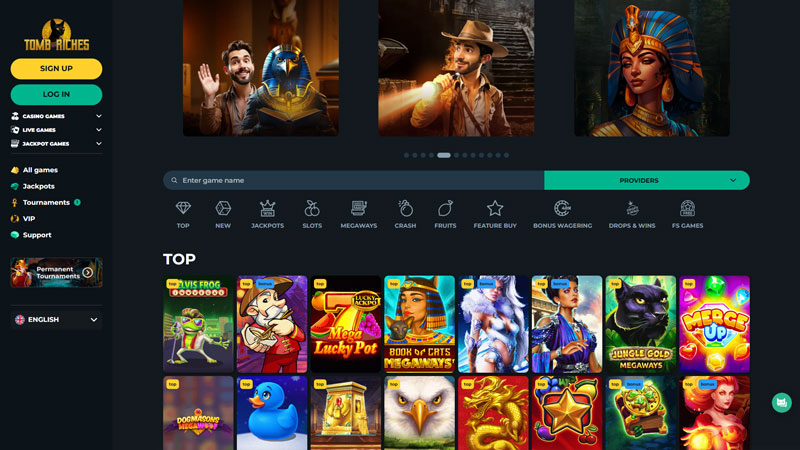Image resolution: width=800 pixels, height=450 pixels.
Task: Open the English language selector
Action: pos(56,320)
